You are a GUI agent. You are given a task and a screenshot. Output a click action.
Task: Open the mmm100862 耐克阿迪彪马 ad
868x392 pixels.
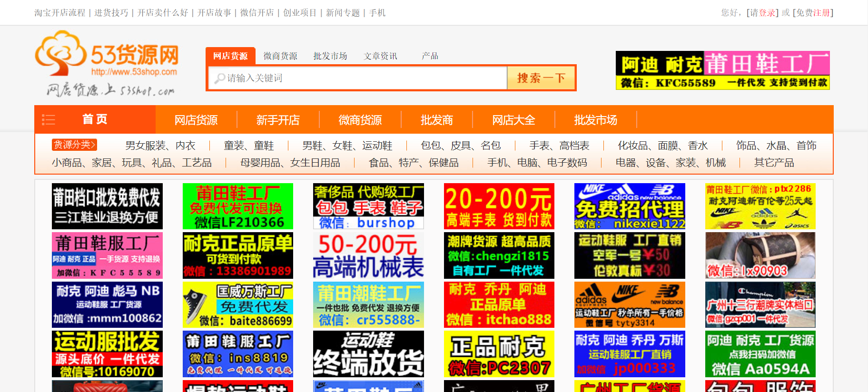107,304
